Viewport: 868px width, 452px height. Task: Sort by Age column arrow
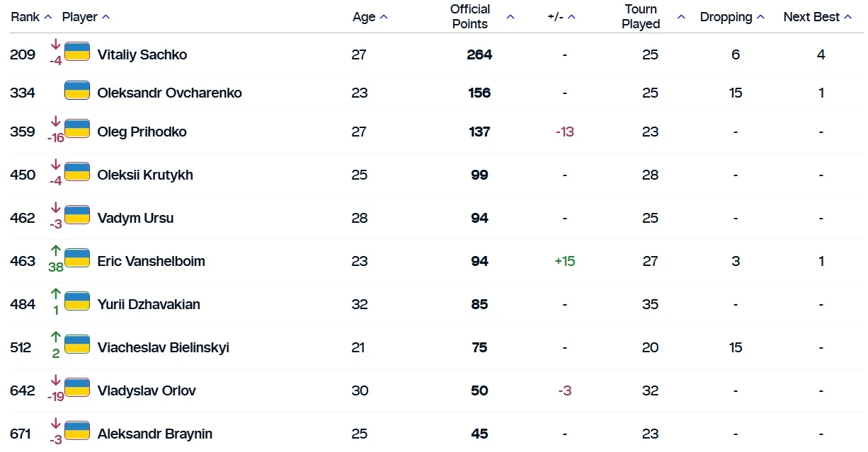tap(384, 17)
